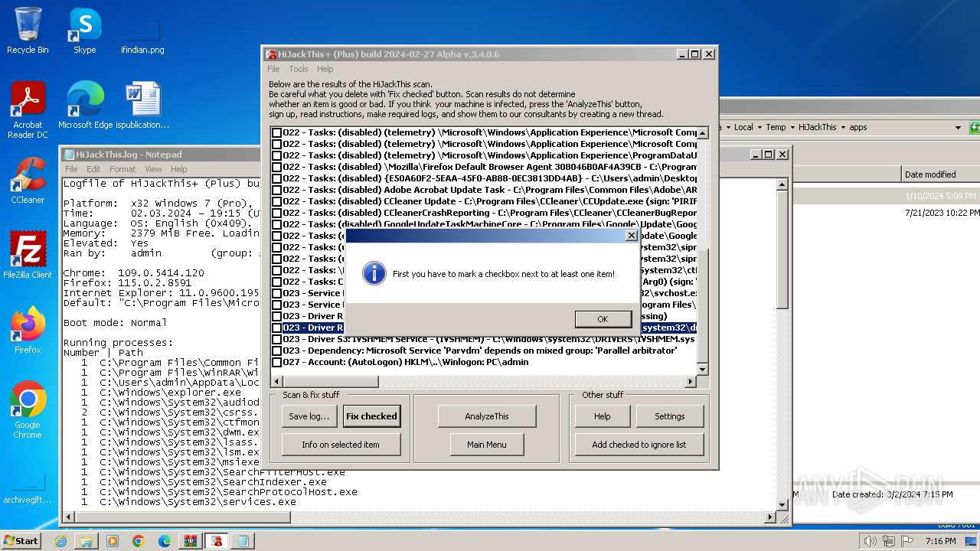This screenshot has height=551, width=980.
Task: Click Help button in Other stuff
Action: pyautogui.click(x=603, y=416)
